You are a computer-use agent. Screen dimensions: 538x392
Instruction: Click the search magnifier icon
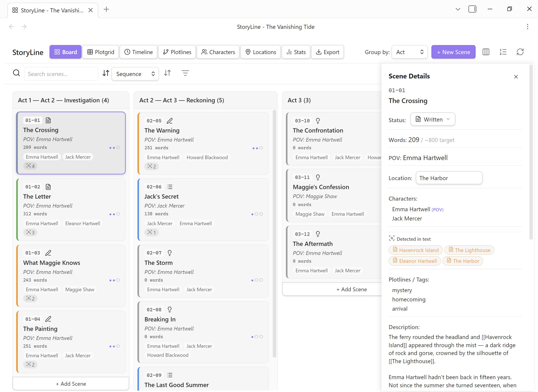(x=16, y=73)
